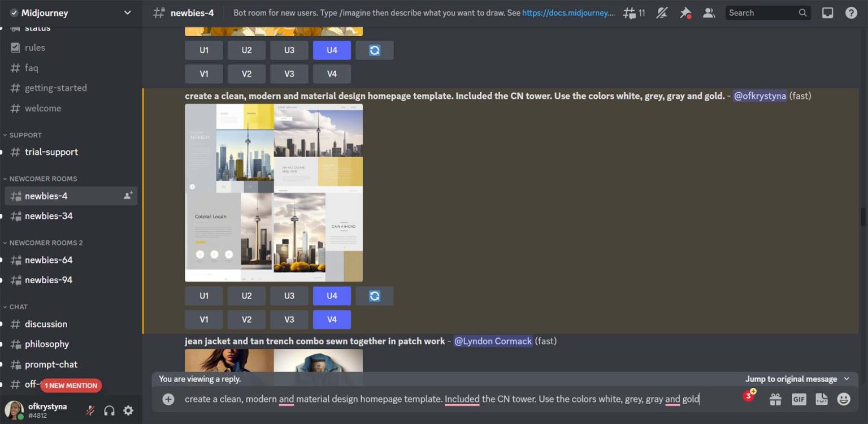The image size is (868, 424).
Task: Click the CN tower image grid thumbnail
Action: click(x=274, y=192)
